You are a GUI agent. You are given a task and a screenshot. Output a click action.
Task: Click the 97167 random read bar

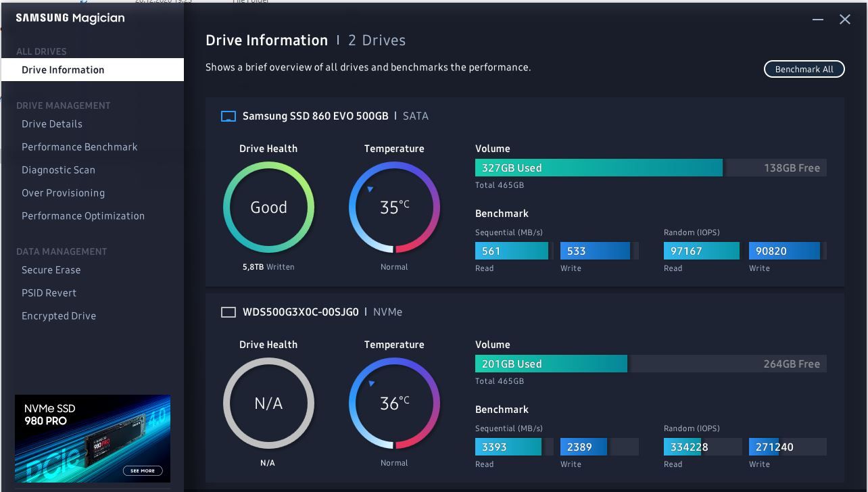(703, 251)
